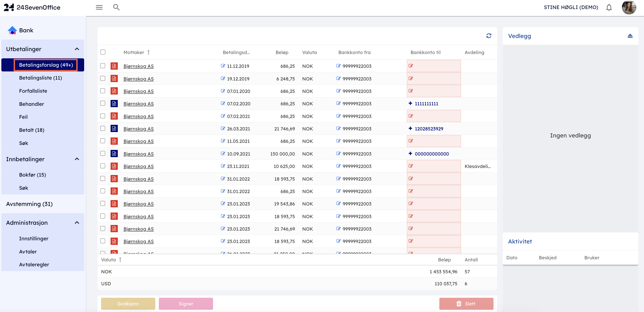Click the search magnifier icon
The width and height of the screenshot is (644, 312).
point(116,7)
